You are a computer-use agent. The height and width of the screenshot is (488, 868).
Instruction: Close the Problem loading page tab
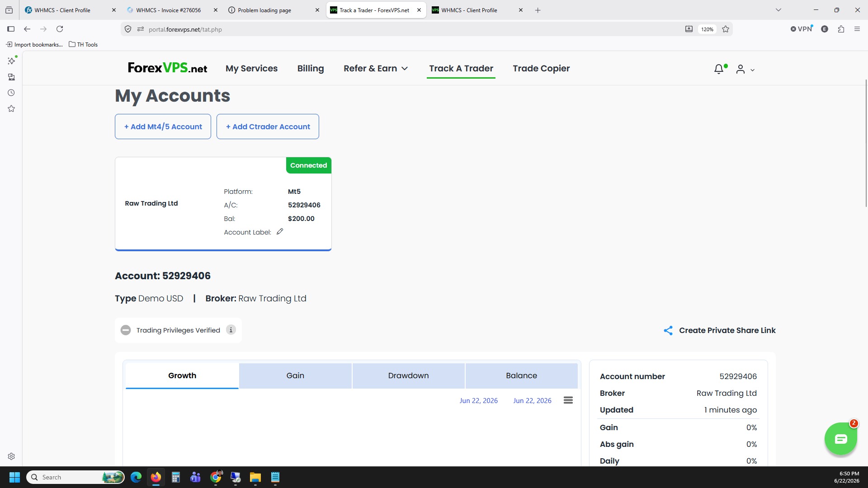click(x=317, y=10)
